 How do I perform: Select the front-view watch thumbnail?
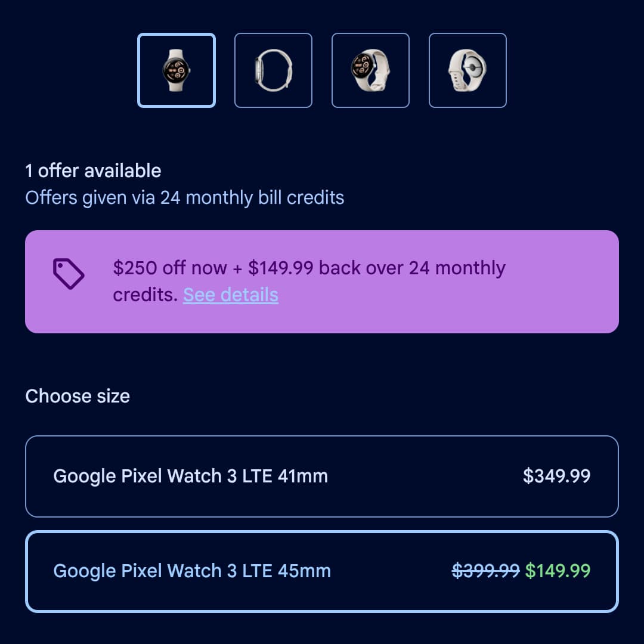(x=177, y=70)
